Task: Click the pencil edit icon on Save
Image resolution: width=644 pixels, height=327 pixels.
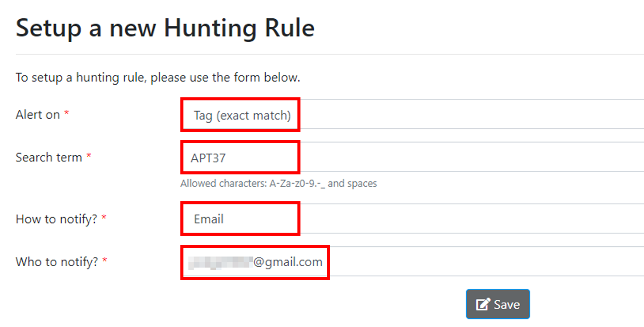Action: click(x=482, y=304)
